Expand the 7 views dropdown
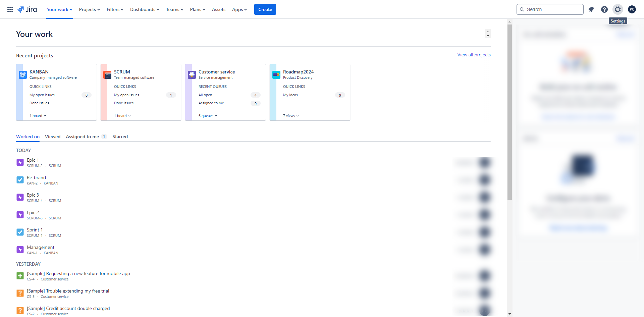This screenshot has height=317, width=644. [x=290, y=116]
